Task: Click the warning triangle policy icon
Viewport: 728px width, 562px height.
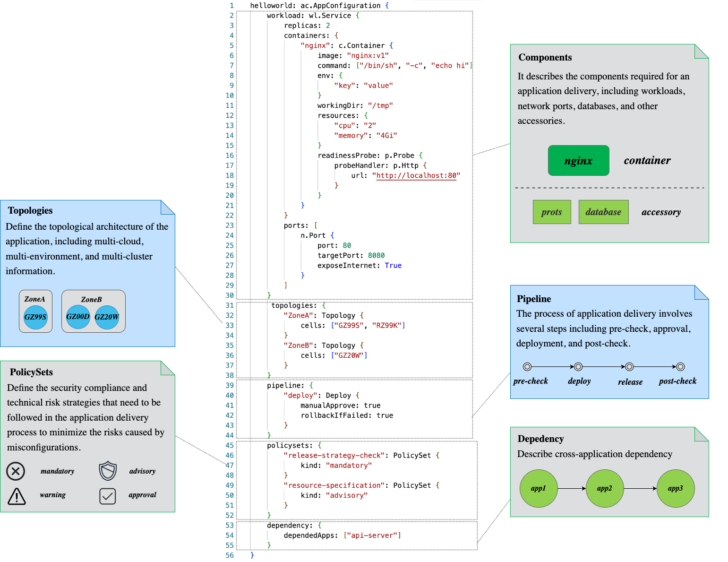Action: 17,496
